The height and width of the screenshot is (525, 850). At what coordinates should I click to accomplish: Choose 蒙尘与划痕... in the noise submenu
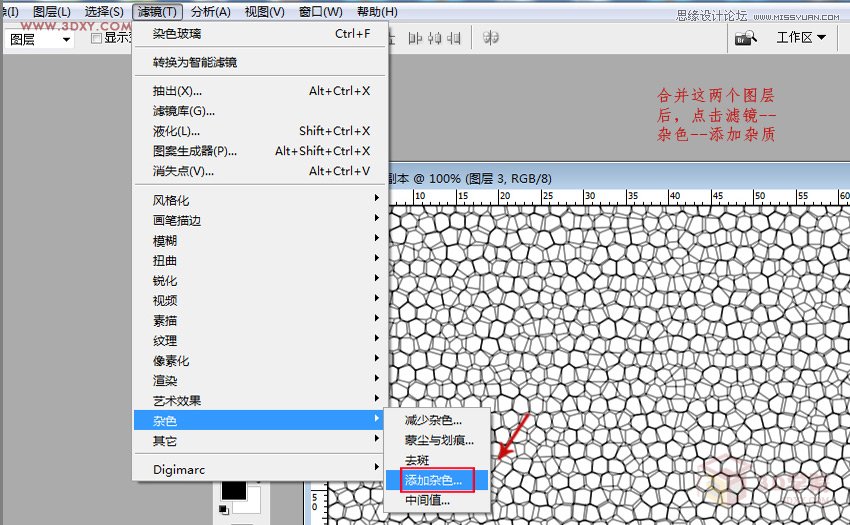click(x=437, y=440)
